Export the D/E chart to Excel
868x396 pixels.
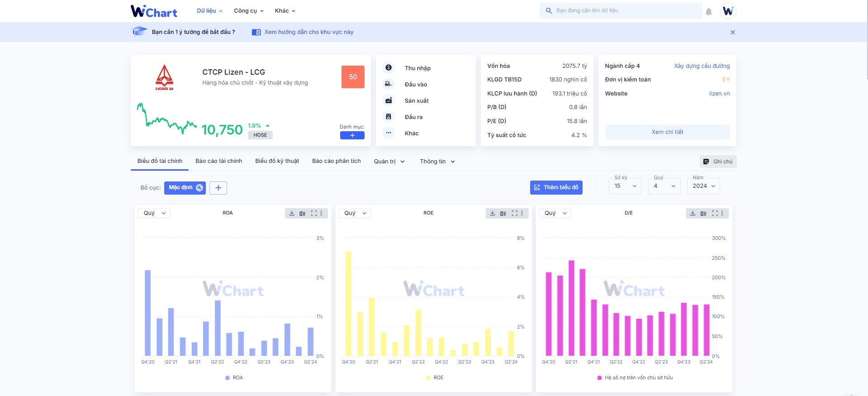click(x=703, y=213)
